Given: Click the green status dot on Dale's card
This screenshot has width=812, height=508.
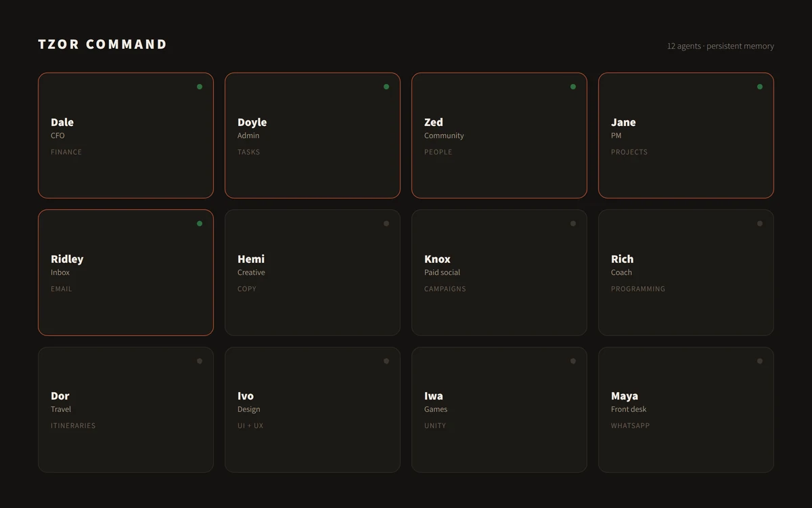Looking at the screenshot, I should pyautogui.click(x=200, y=87).
